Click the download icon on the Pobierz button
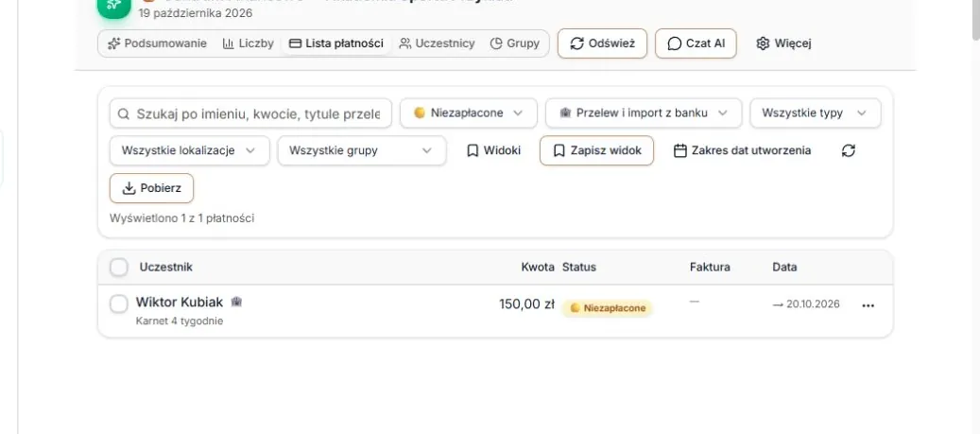980x434 pixels. click(x=129, y=188)
